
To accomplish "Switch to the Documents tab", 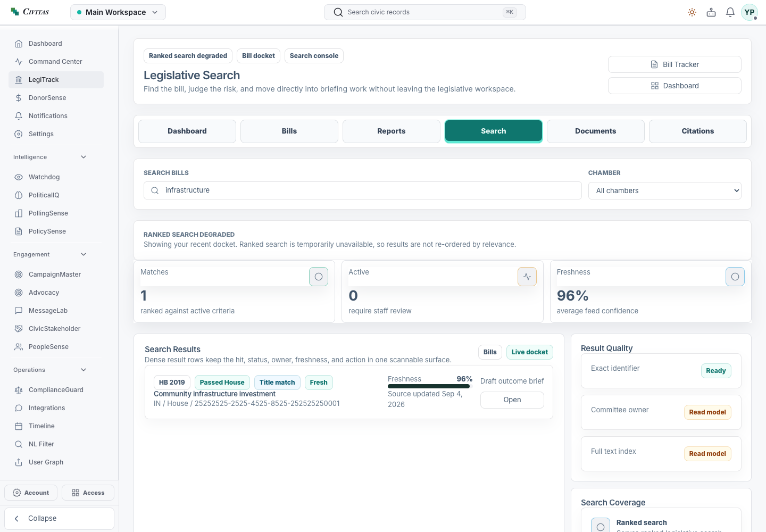I will coord(596,131).
